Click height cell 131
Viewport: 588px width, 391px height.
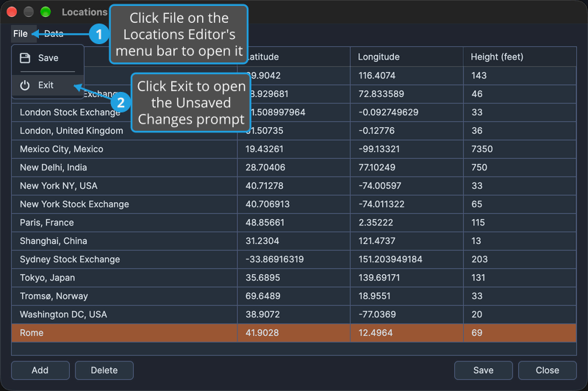tap(520, 278)
